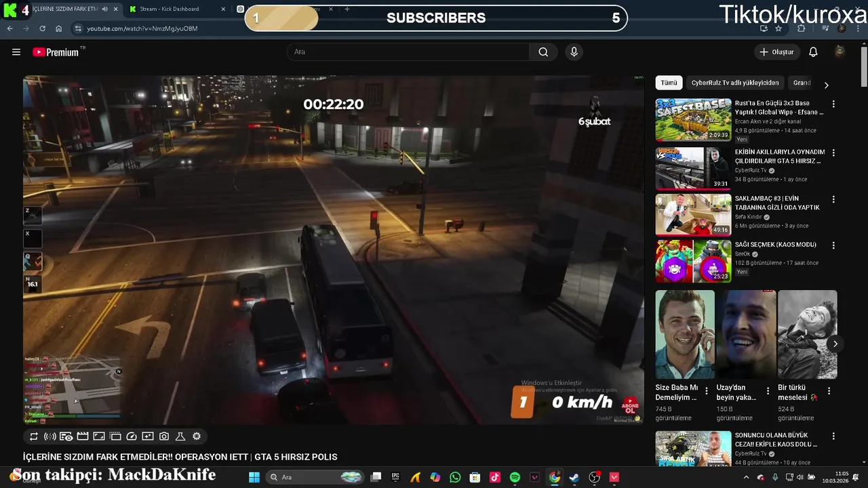The width and height of the screenshot is (868, 488).
Task: Start voice search with the microphone
Action: tap(574, 52)
